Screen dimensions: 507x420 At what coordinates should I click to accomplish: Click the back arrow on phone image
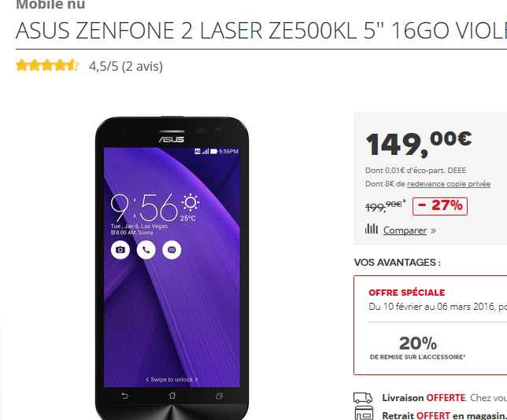(124, 396)
